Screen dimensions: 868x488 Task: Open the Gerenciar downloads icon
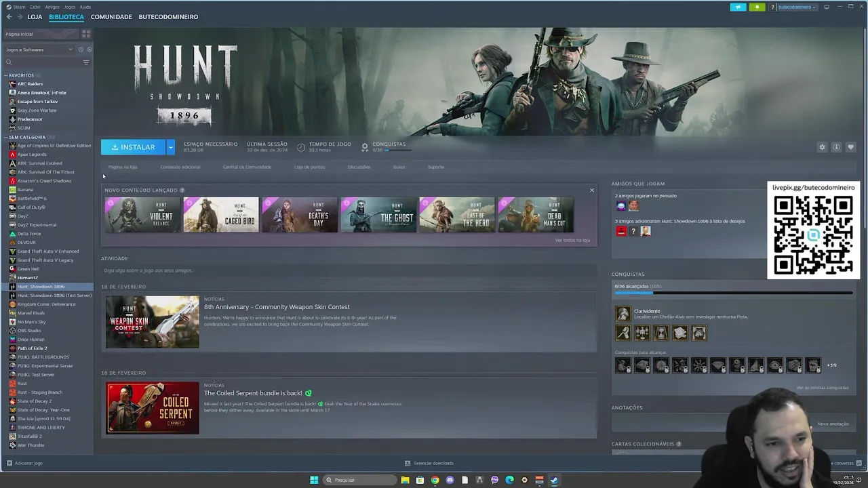(x=408, y=463)
